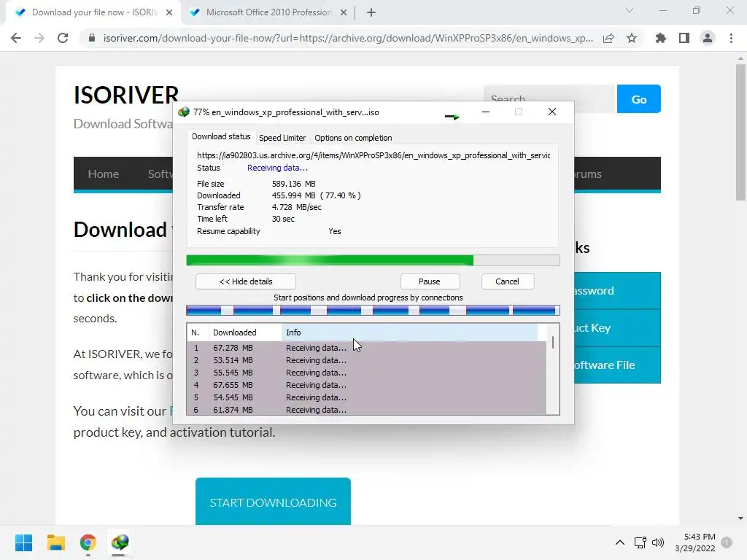Open the Chrome profile avatar

point(708,38)
